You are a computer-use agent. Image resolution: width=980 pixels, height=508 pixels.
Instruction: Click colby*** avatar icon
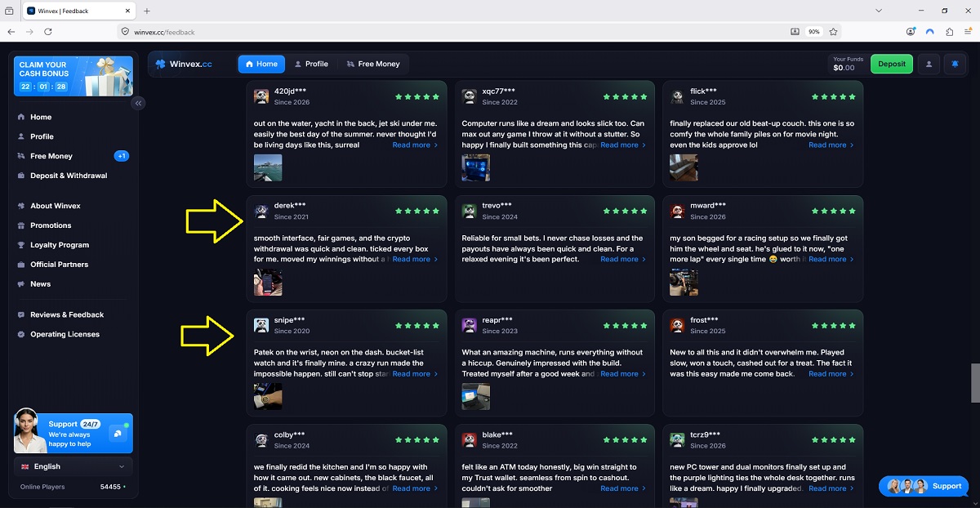click(x=261, y=440)
